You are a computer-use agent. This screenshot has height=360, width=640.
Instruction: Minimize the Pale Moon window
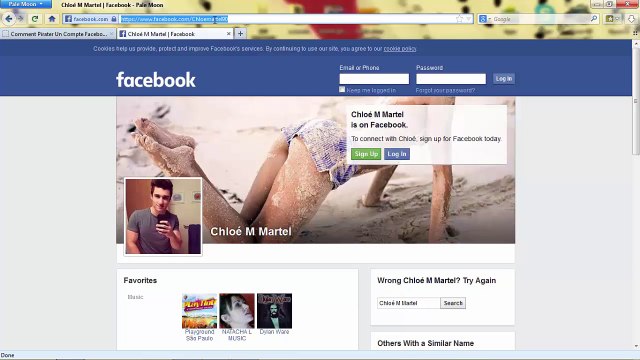click(x=598, y=4)
